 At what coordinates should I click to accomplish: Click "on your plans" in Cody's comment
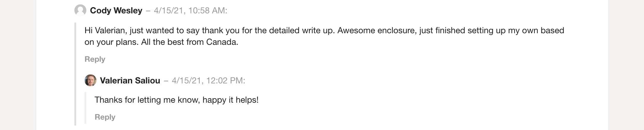pyautogui.click(x=111, y=42)
